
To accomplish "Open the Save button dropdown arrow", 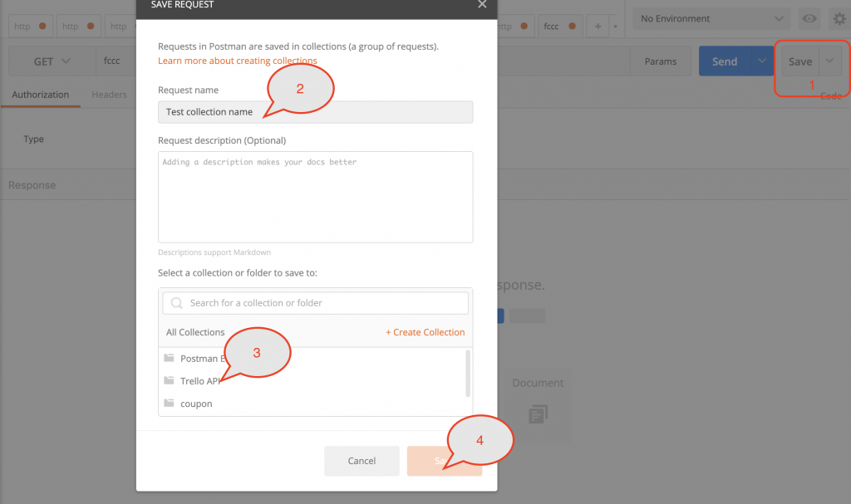I will point(829,61).
